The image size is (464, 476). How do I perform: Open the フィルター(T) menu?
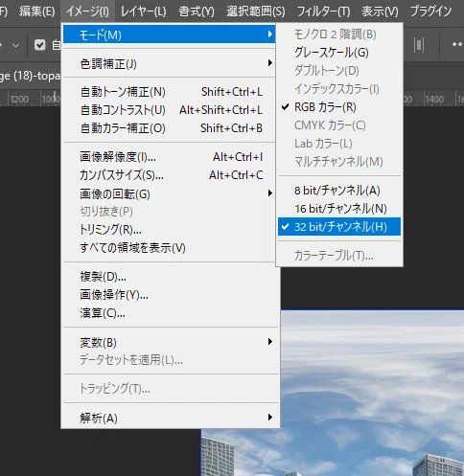click(323, 11)
